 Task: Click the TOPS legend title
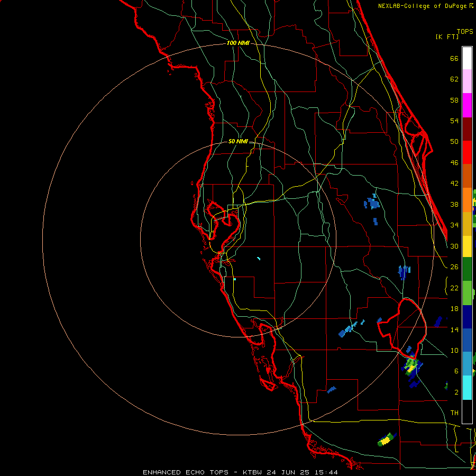[465, 31]
